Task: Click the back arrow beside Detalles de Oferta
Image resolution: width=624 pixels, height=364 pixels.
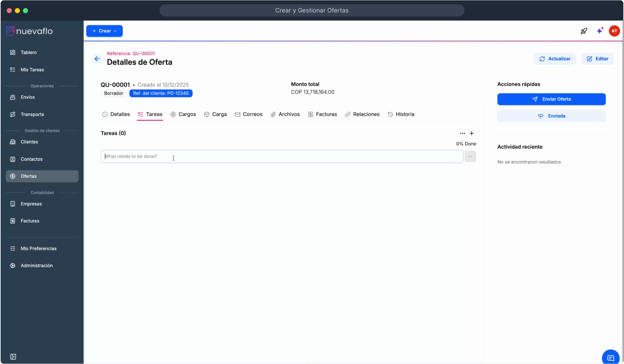Action: click(x=97, y=59)
